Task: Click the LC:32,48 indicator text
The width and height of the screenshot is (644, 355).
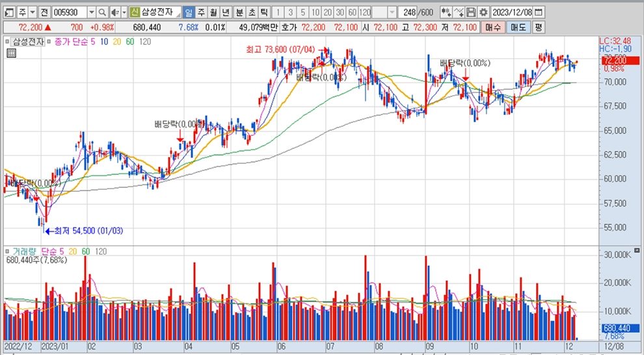Action: 615,42
